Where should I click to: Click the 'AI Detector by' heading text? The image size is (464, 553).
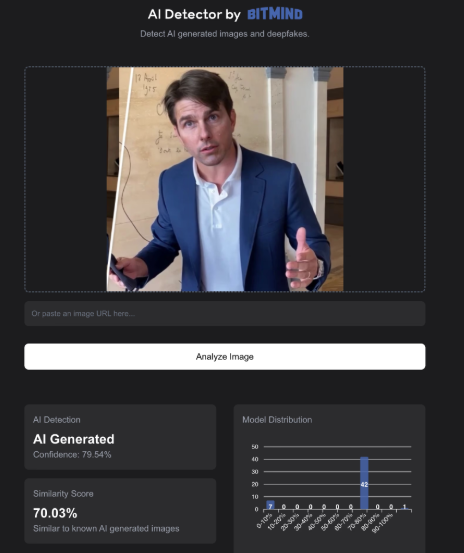coord(194,14)
